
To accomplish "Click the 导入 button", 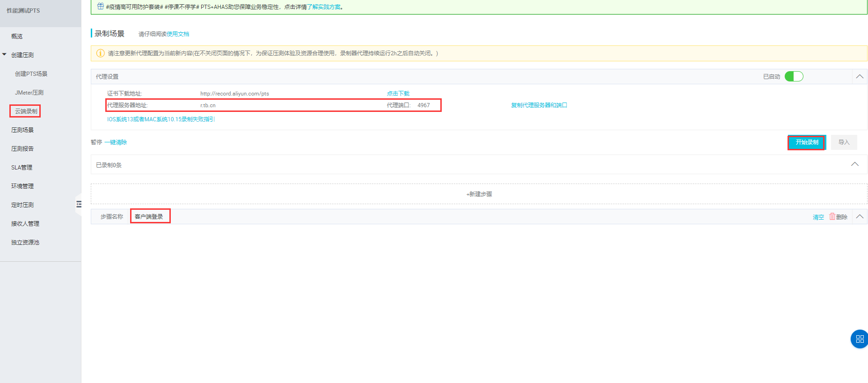I will coord(844,142).
